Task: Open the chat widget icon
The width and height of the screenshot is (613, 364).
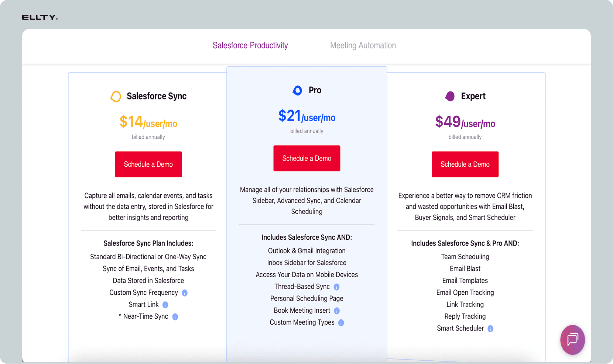Action: pyautogui.click(x=572, y=340)
